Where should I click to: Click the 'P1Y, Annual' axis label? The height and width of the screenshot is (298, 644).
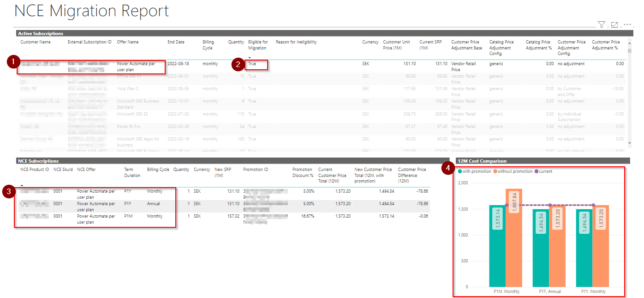point(549,292)
